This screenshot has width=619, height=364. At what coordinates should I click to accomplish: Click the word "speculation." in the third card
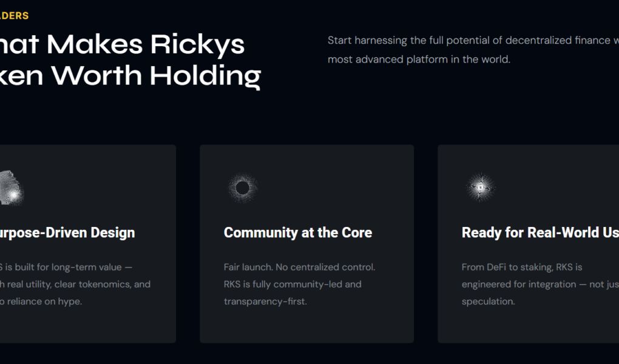pos(488,302)
